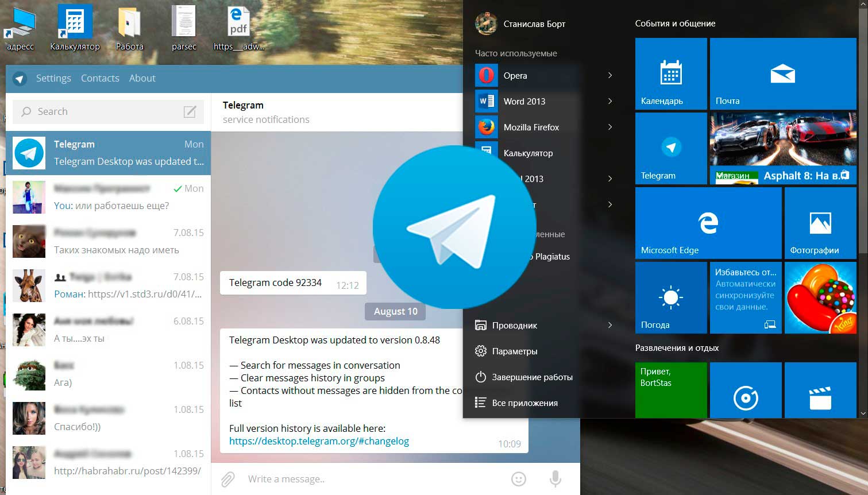Open the Telegram tile in Start

[671, 148]
